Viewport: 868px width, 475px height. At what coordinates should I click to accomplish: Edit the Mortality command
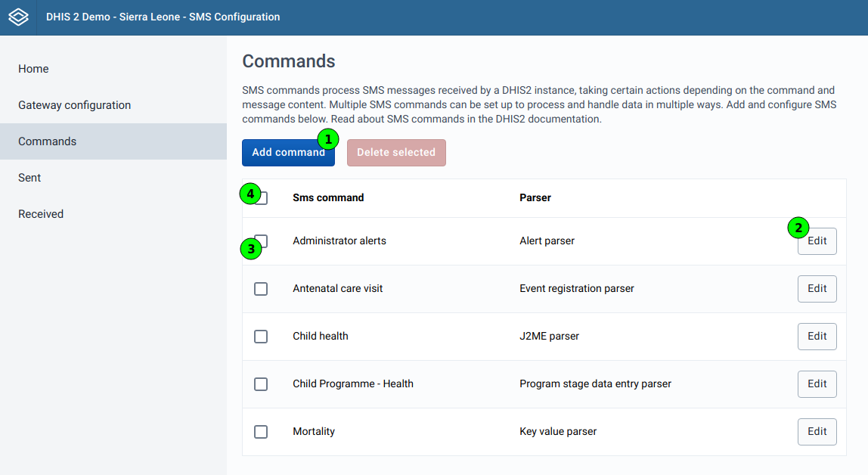coord(817,431)
